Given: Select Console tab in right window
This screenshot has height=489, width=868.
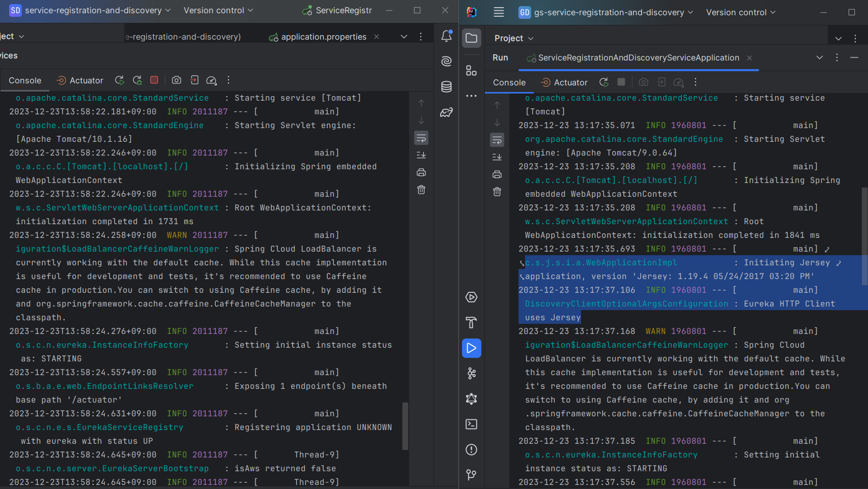Looking at the screenshot, I should click(509, 82).
